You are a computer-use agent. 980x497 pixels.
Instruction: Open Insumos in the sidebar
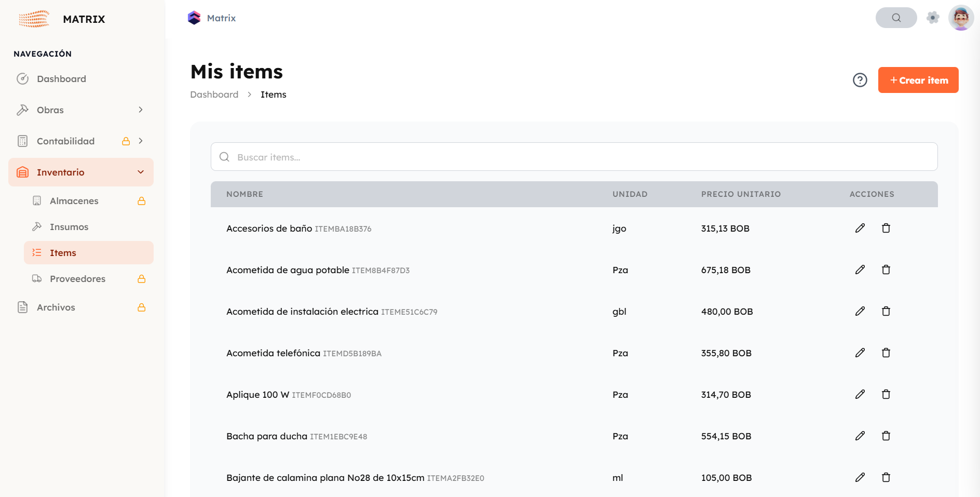(x=69, y=227)
